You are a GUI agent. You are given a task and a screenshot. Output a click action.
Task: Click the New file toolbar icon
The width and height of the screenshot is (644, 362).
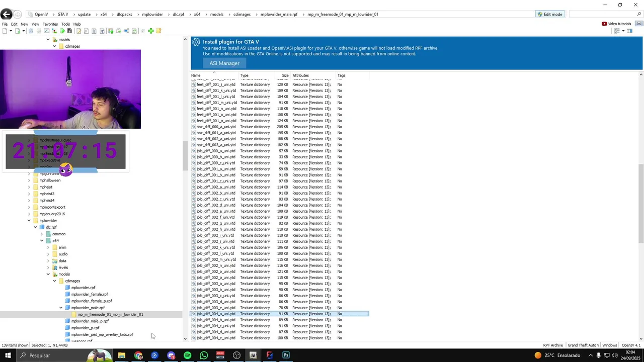pyautogui.click(x=5, y=31)
